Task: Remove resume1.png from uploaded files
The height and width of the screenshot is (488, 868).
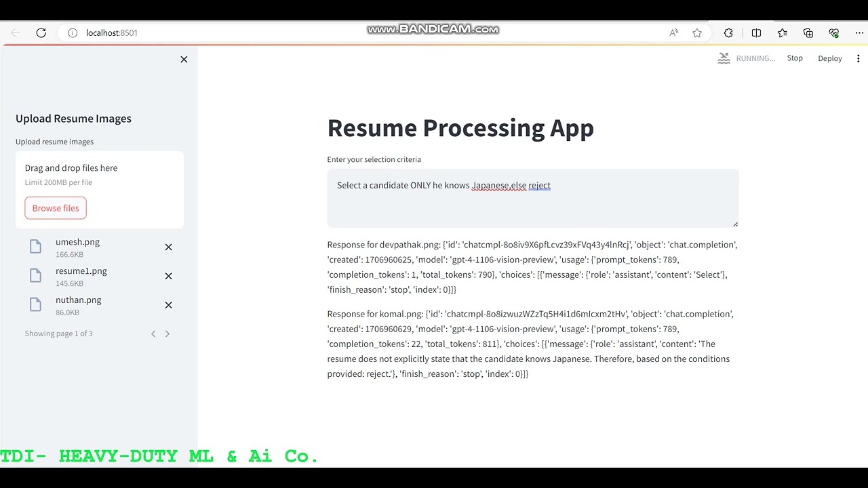Action: [169, 277]
